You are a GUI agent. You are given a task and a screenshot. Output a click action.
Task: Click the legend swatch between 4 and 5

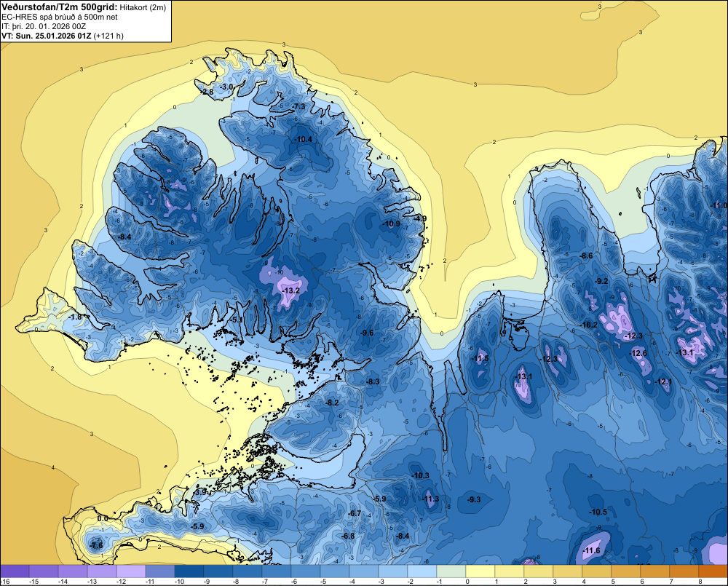click(x=597, y=571)
